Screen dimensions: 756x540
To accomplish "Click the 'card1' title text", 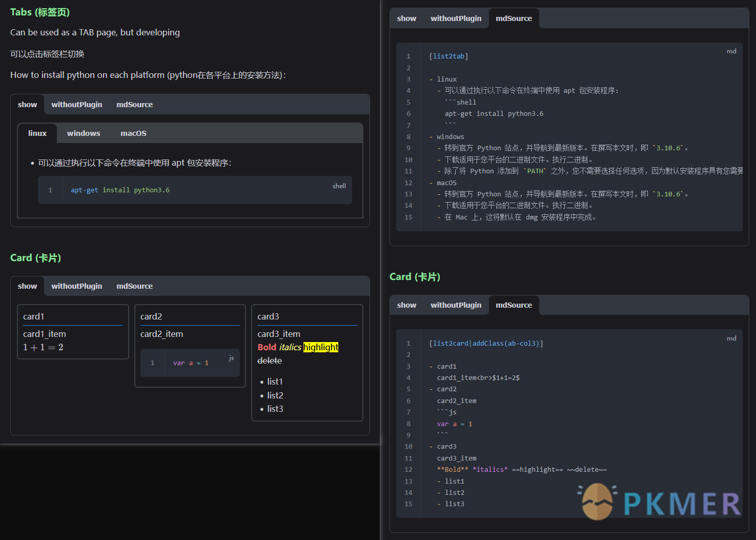I will 34,317.
